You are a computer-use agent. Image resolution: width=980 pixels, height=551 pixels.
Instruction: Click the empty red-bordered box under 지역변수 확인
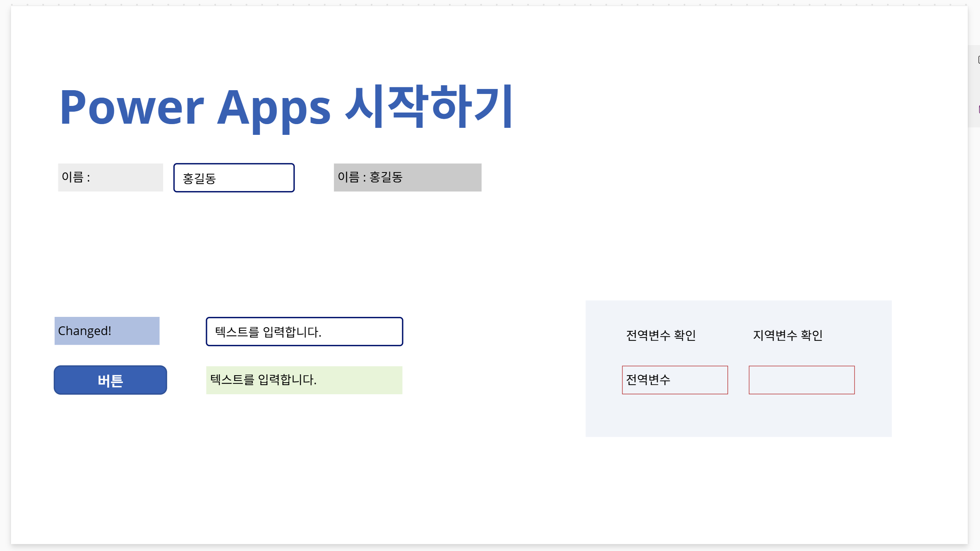(x=802, y=380)
